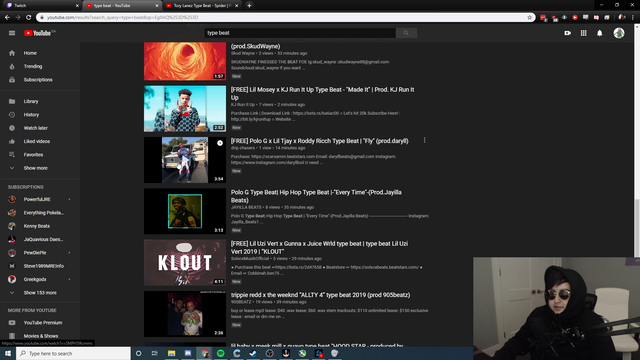This screenshot has height=360, width=640.
Task: Open File Explorer from the taskbar
Action: click(171, 353)
